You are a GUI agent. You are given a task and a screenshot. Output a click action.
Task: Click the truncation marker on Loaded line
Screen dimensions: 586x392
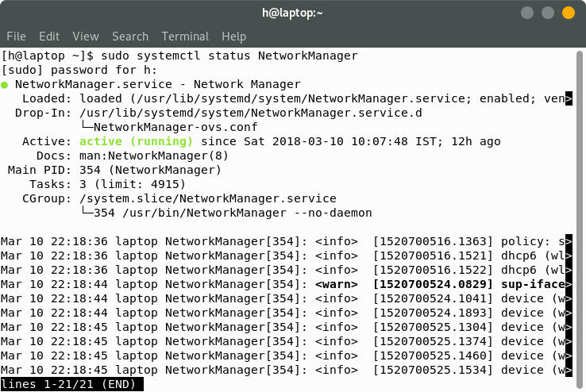point(569,98)
